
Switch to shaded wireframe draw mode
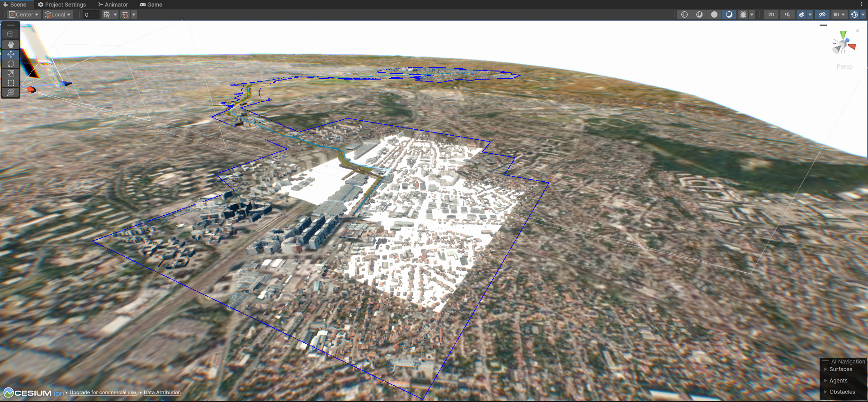click(699, 14)
